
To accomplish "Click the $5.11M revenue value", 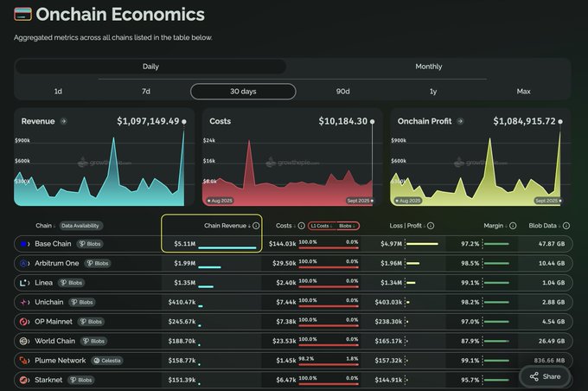I will [x=185, y=244].
